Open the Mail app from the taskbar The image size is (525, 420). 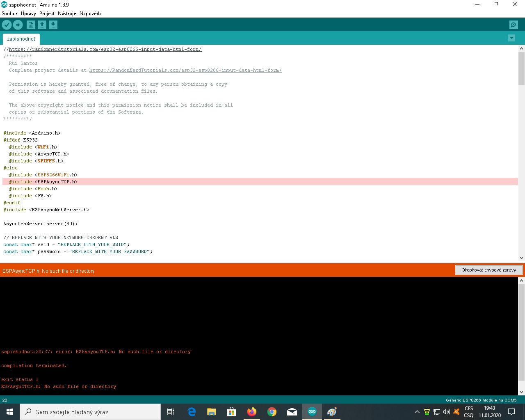tap(292, 412)
